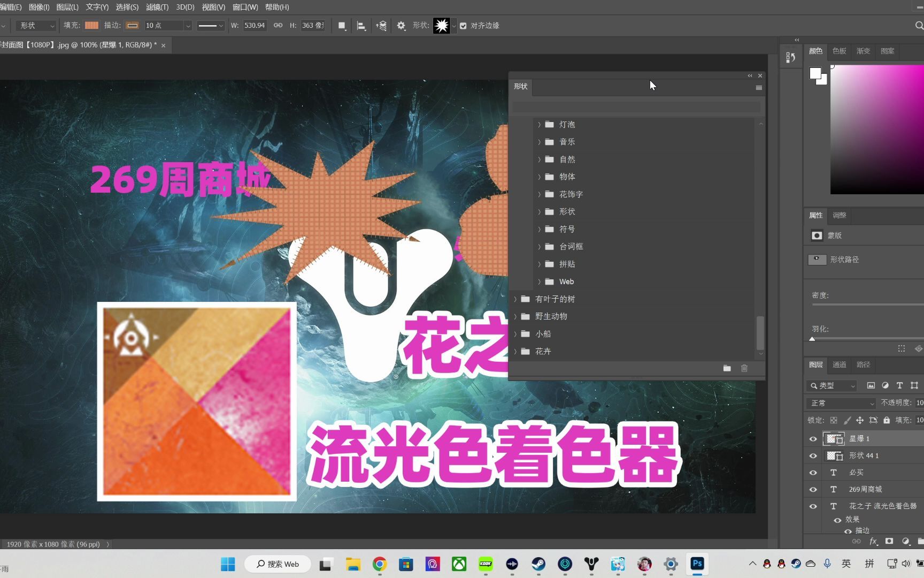This screenshot has width=924, height=578.
Task: Toggle the link width and height icon
Action: pyautogui.click(x=278, y=26)
